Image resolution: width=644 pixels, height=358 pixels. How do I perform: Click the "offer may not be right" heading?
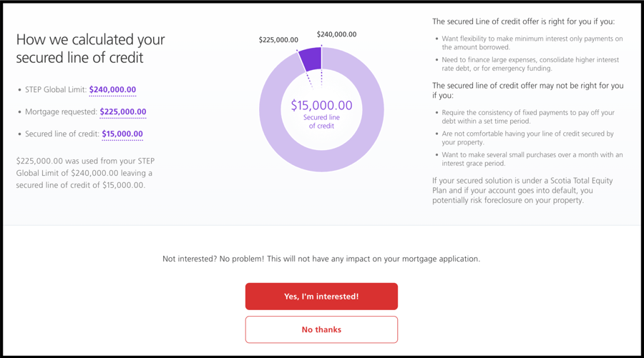[527, 90]
